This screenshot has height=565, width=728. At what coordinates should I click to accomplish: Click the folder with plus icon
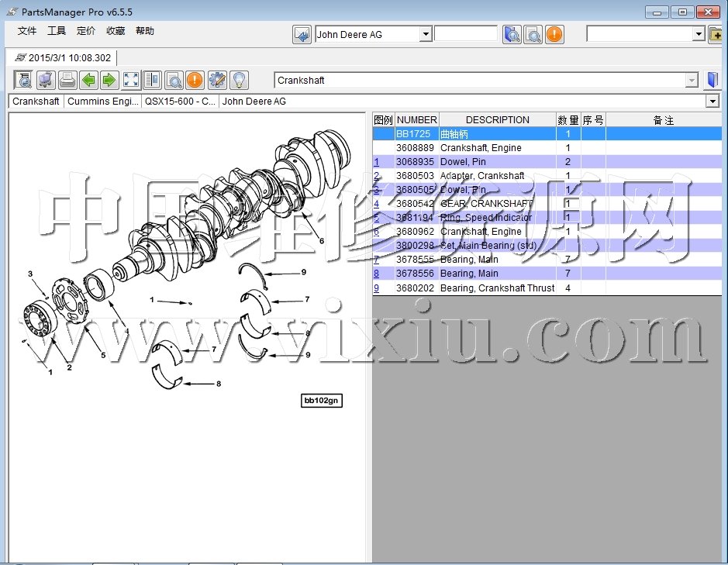[x=716, y=34]
